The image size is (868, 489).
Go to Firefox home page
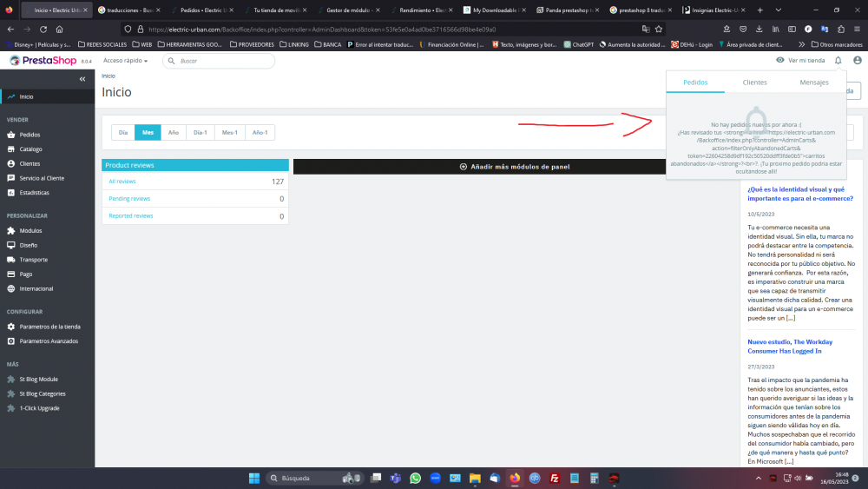[x=59, y=30]
